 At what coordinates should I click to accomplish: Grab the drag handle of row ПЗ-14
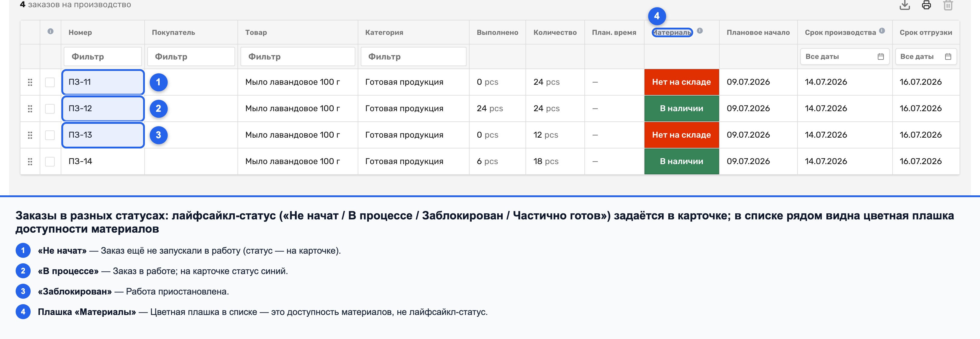[x=30, y=162]
